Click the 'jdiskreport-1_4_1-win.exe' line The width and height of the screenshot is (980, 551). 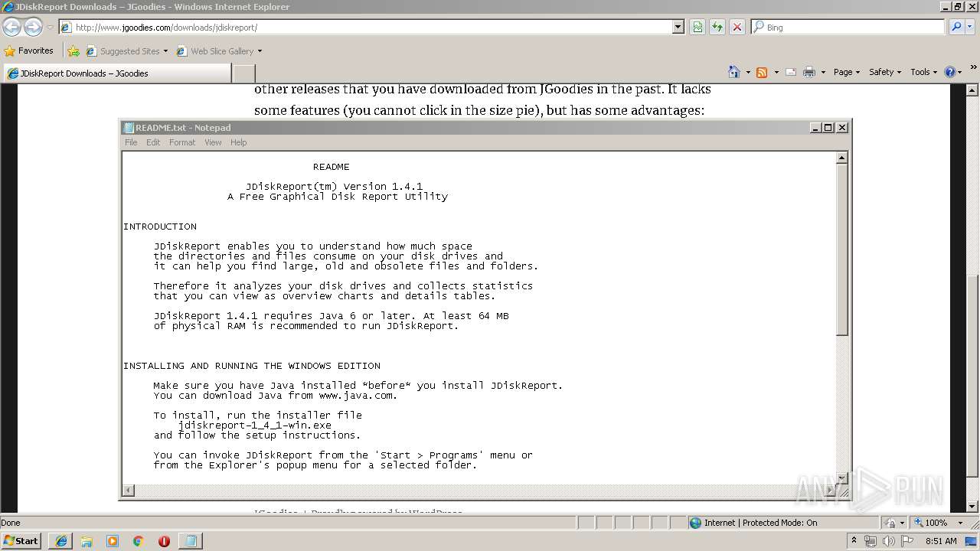coord(255,425)
